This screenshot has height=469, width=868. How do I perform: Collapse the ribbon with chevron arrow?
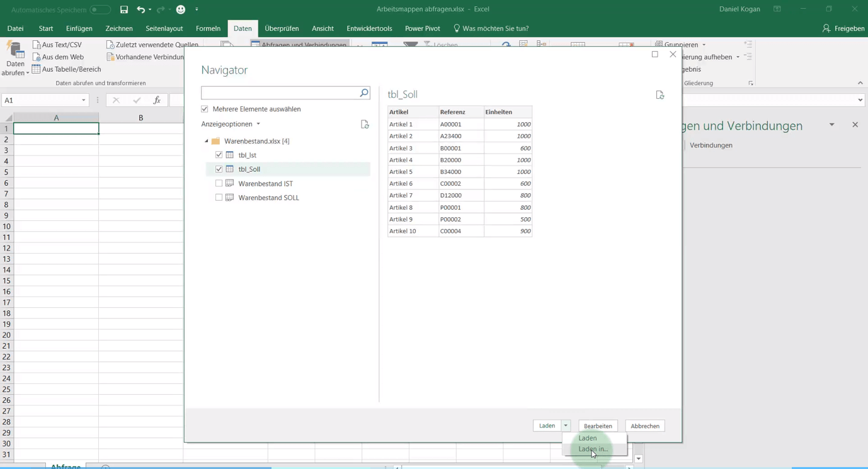pos(860,83)
